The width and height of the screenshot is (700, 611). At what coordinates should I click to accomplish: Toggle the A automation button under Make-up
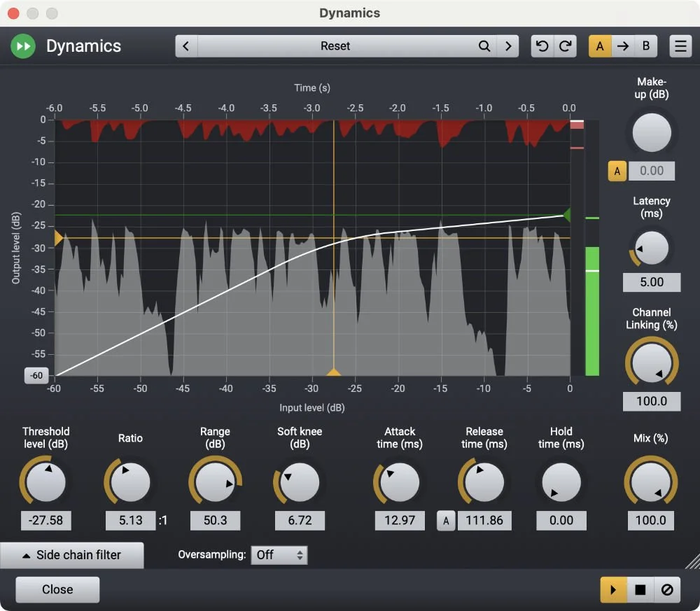616,170
